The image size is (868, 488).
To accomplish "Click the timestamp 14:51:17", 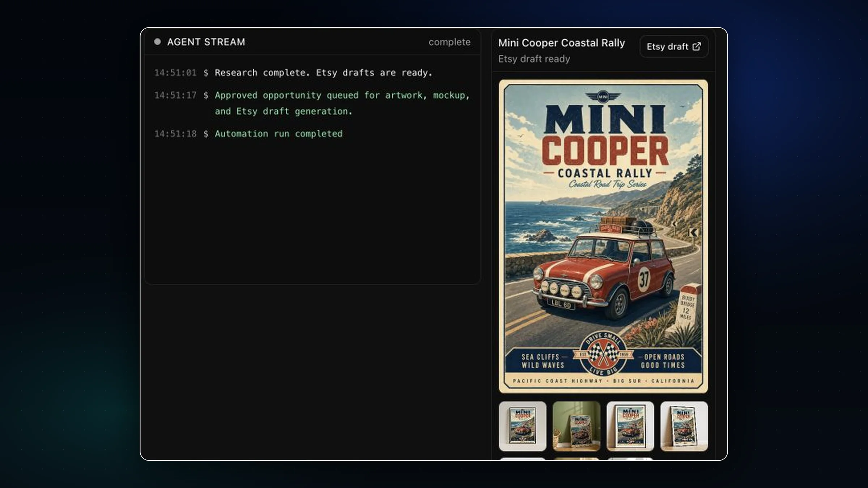I will (x=175, y=95).
